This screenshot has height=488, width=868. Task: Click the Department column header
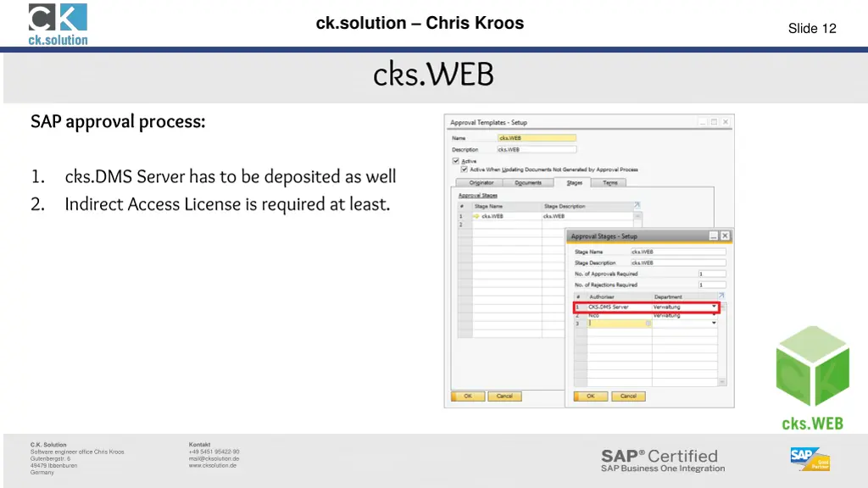click(x=685, y=297)
